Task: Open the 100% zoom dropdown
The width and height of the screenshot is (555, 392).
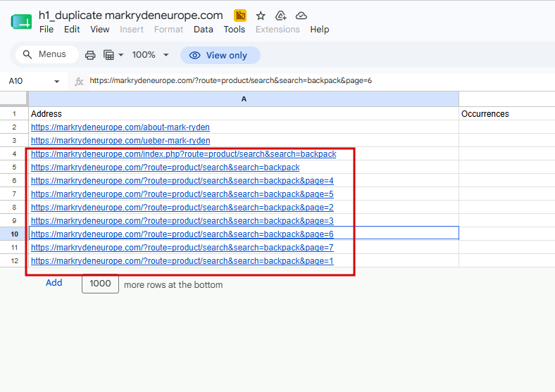Action: point(151,55)
